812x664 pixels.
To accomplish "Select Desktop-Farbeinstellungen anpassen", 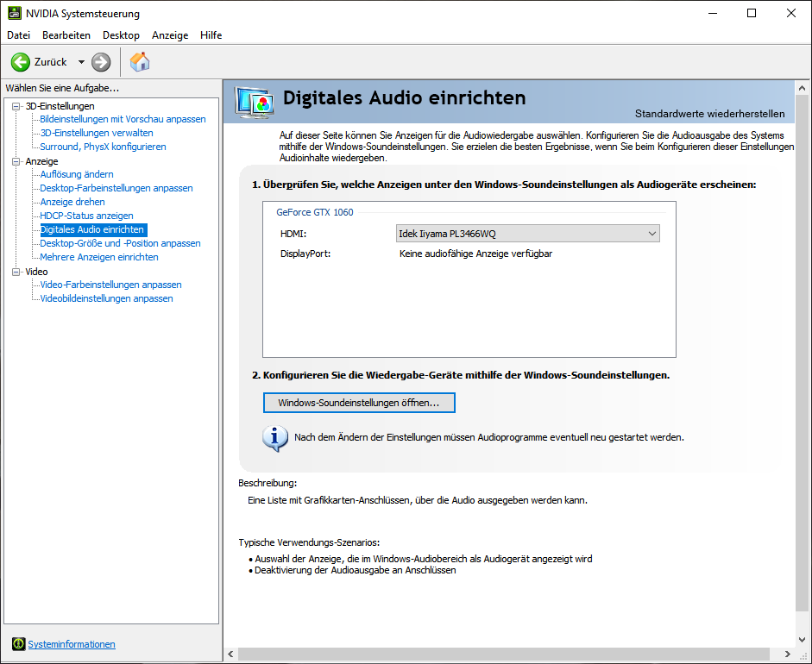I will pos(116,188).
